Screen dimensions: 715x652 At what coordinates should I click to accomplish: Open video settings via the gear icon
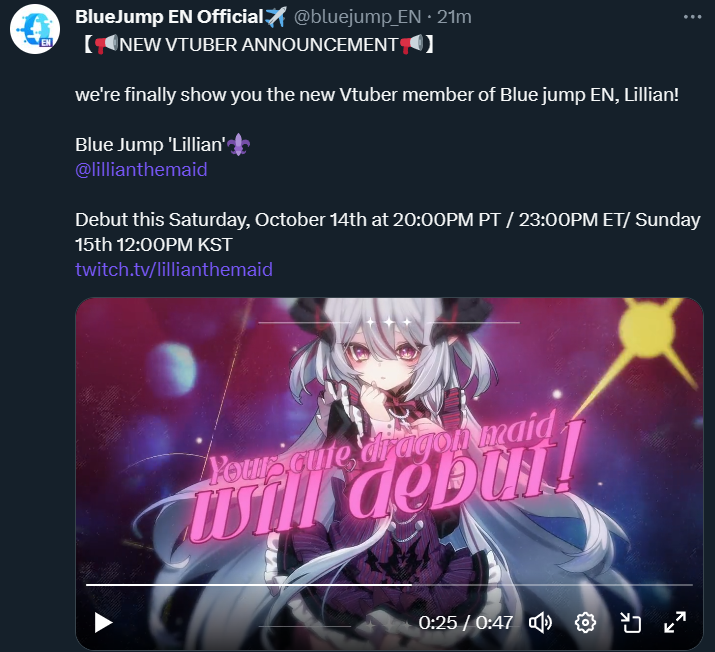click(x=585, y=623)
